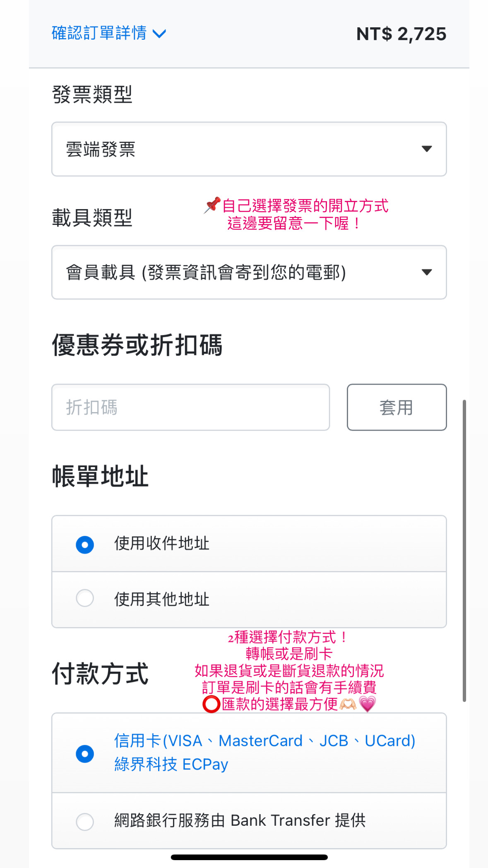Focus the 折扣碼 input field
488x868 pixels.
pyautogui.click(x=190, y=407)
